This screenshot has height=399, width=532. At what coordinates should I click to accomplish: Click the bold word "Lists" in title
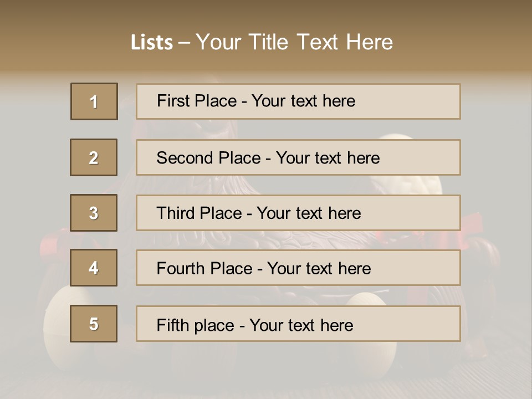tap(152, 42)
